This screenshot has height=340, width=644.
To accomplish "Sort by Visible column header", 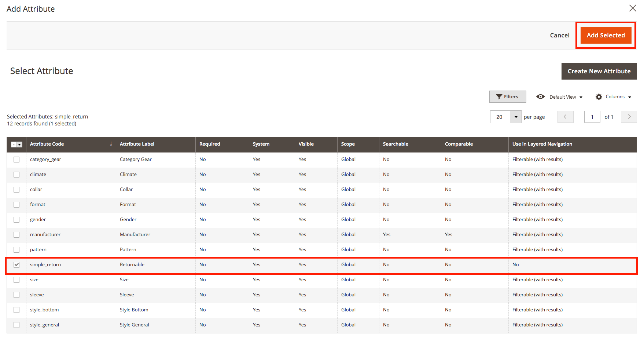I will [x=316, y=144].
